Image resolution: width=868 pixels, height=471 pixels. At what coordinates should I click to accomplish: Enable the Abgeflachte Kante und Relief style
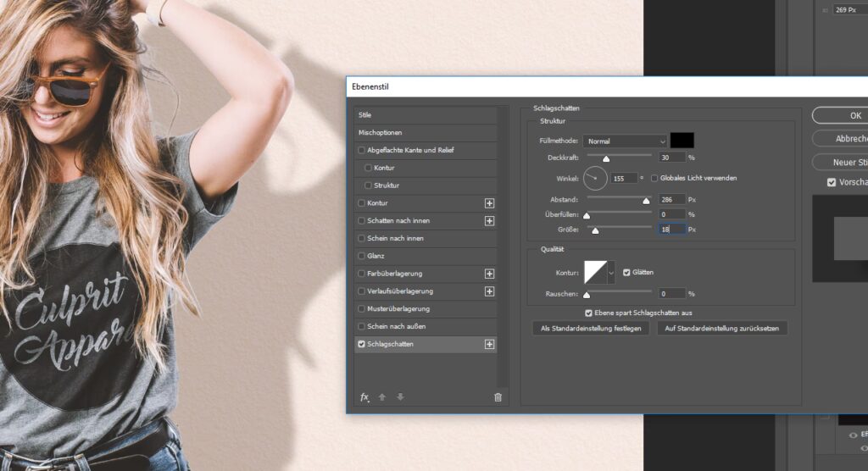point(362,151)
